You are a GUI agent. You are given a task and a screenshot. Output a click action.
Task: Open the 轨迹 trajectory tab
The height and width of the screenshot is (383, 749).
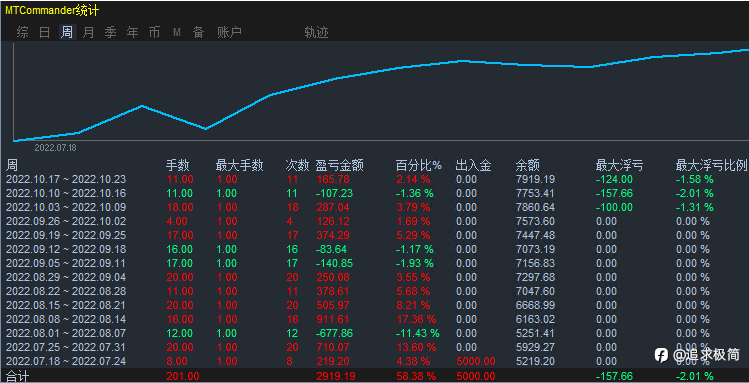316,32
